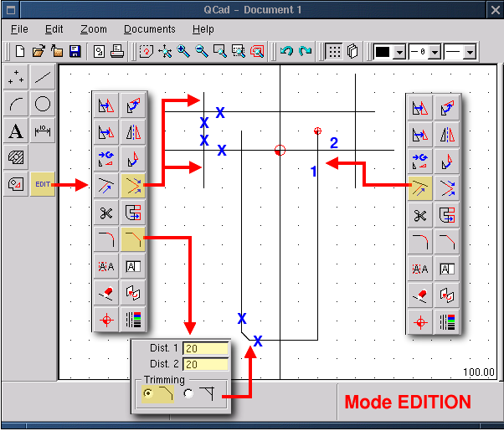Pick the Dimension tool icon

pyautogui.click(x=43, y=131)
